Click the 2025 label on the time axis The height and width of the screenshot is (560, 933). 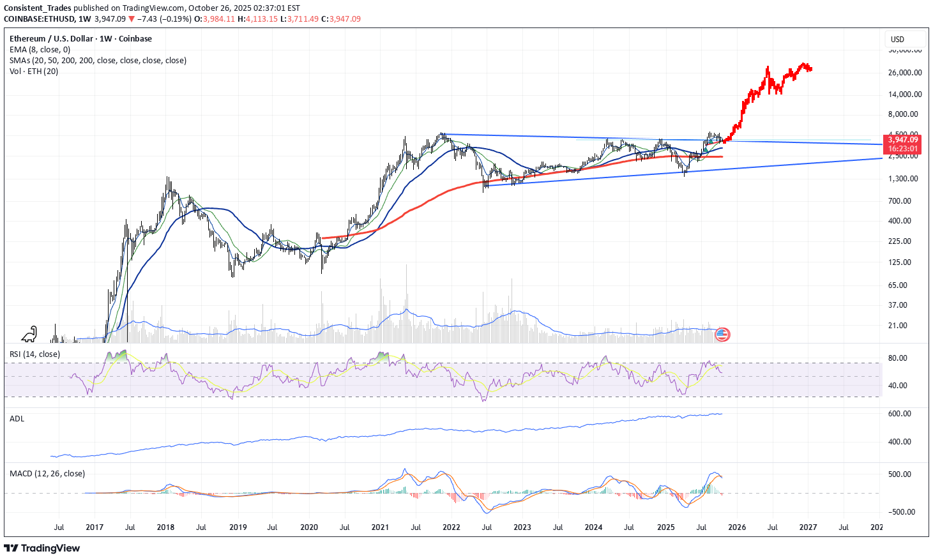click(x=666, y=527)
